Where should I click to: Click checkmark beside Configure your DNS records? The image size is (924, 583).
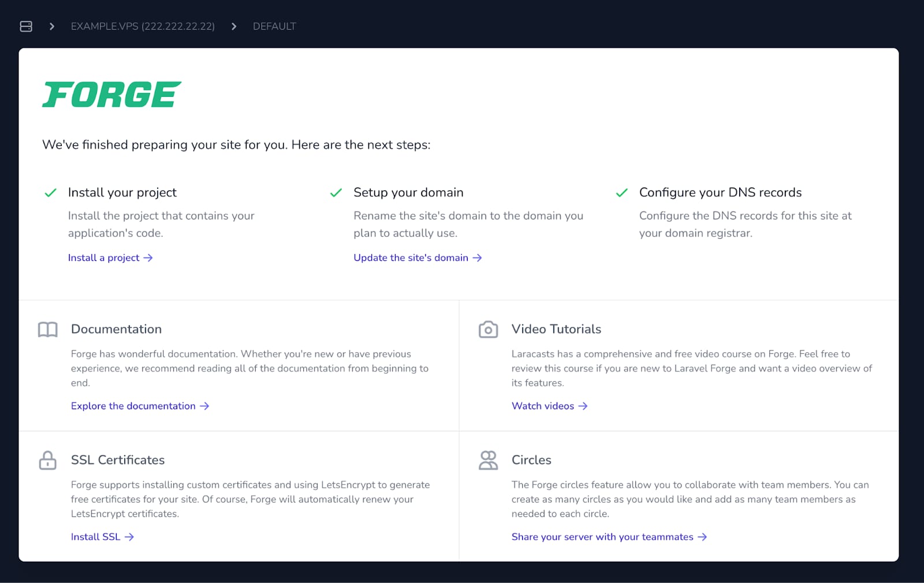click(x=621, y=193)
